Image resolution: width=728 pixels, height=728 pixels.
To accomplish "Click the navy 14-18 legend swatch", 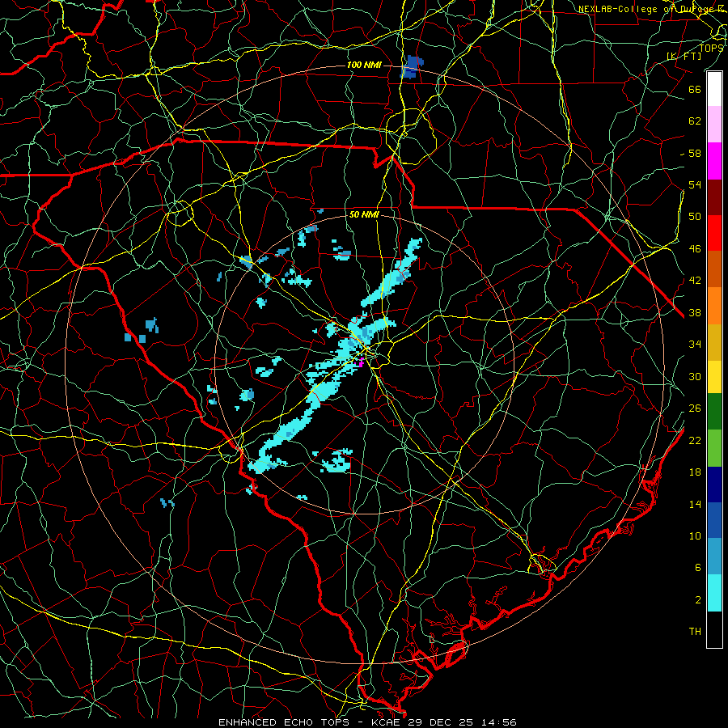I will click(x=714, y=485).
